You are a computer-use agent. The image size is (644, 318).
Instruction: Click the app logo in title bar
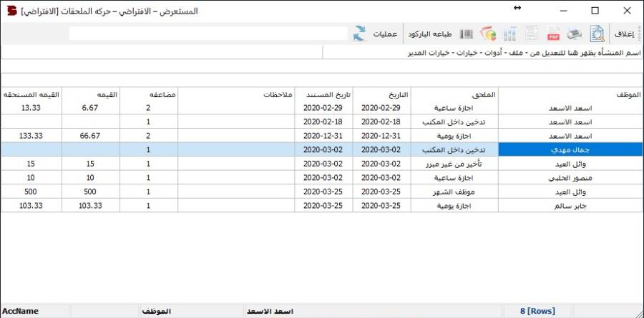tap(12, 11)
